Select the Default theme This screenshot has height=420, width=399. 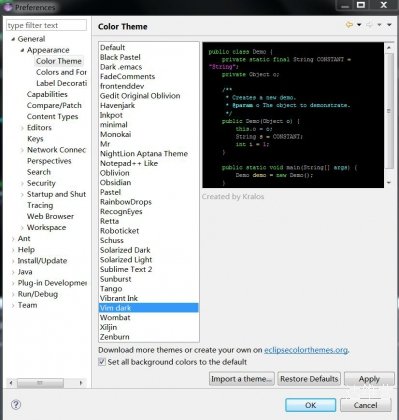(113, 47)
